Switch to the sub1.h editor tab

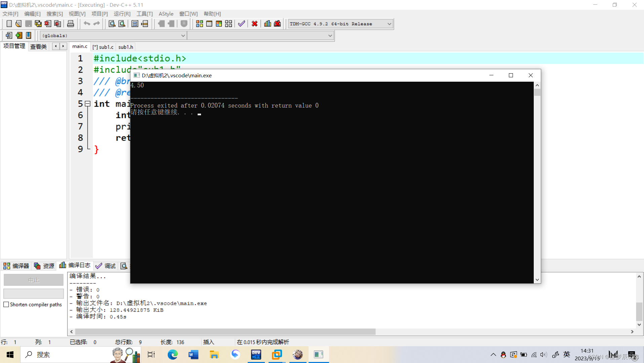click(x=126, y=47)
